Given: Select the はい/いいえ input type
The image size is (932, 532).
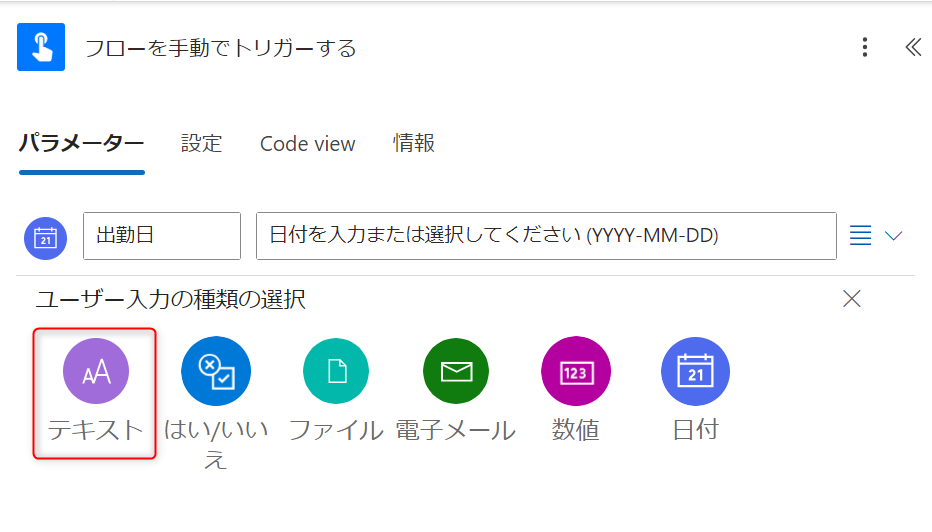Looking at the screenshot, I should pos(216,403).
